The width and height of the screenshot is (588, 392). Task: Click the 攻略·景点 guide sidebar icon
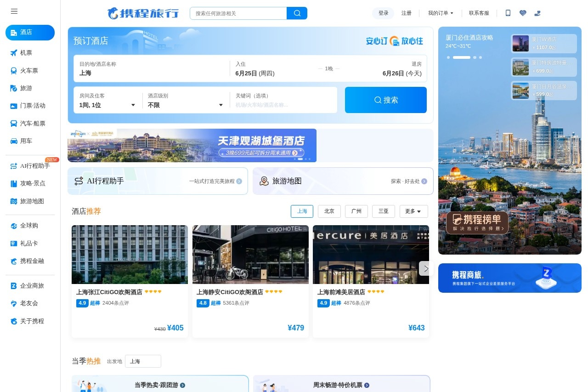pyautogui.click(x=14, y=183)
